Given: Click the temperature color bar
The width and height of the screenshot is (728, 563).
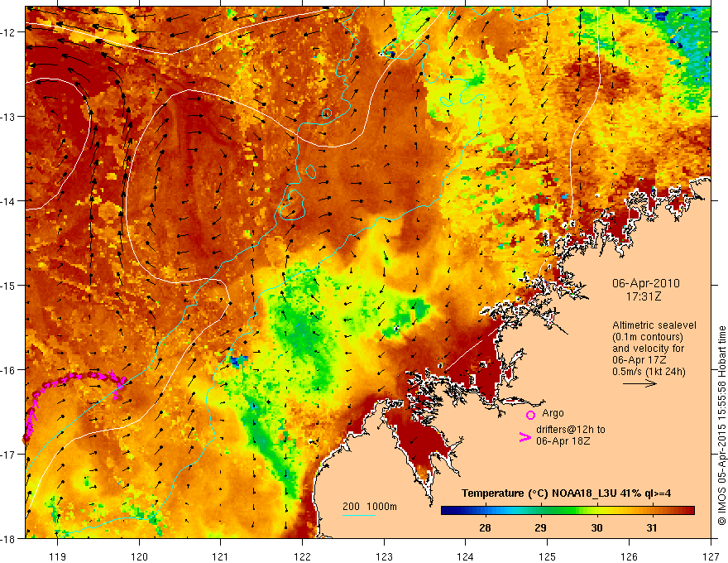Looking at the screenshot, I should click(x=568, y=511).
